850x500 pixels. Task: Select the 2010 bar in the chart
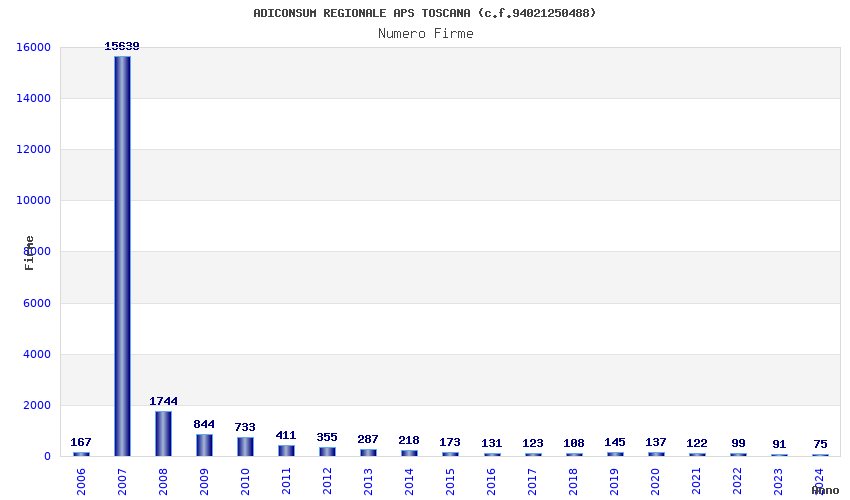click(x=245, y=447)
